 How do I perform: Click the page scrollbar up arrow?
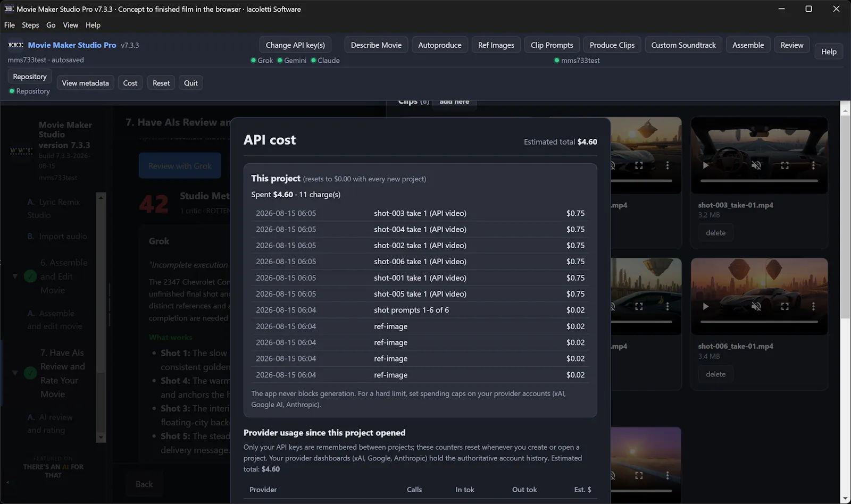pyautogui.click(x=846, y=111)
